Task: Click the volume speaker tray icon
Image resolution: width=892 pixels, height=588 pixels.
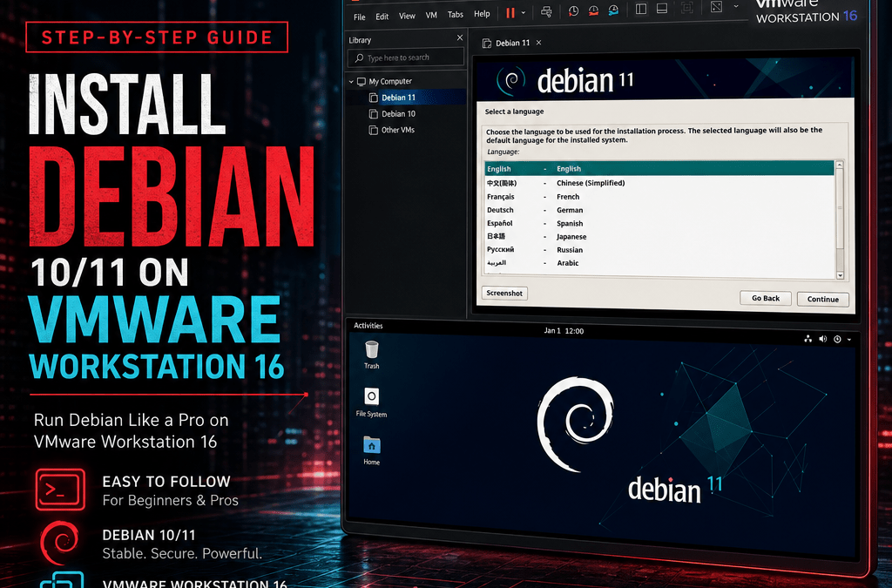Action: tap(822, 339)
